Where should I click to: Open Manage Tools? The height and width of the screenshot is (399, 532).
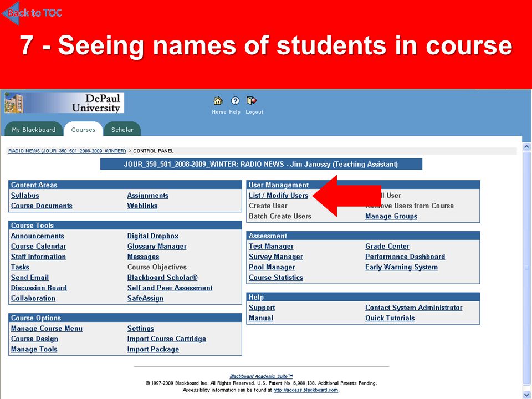tap(34, 349)
